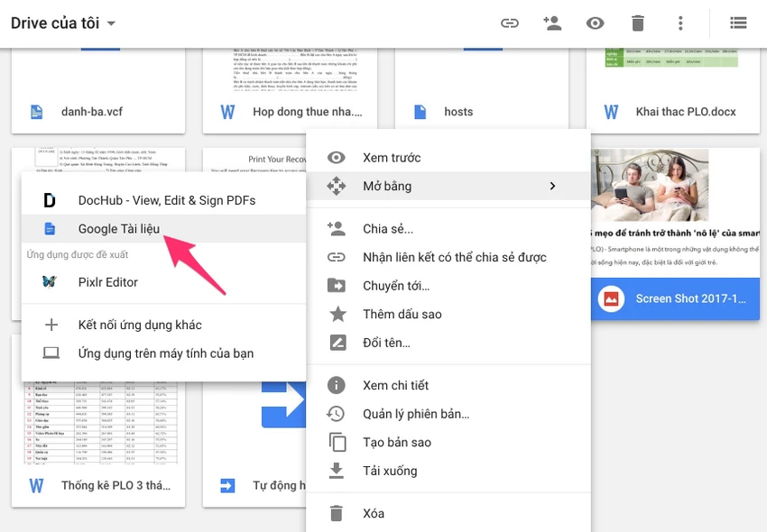
Task: Open with Google Tài liệu
Action: coord(163,229)
